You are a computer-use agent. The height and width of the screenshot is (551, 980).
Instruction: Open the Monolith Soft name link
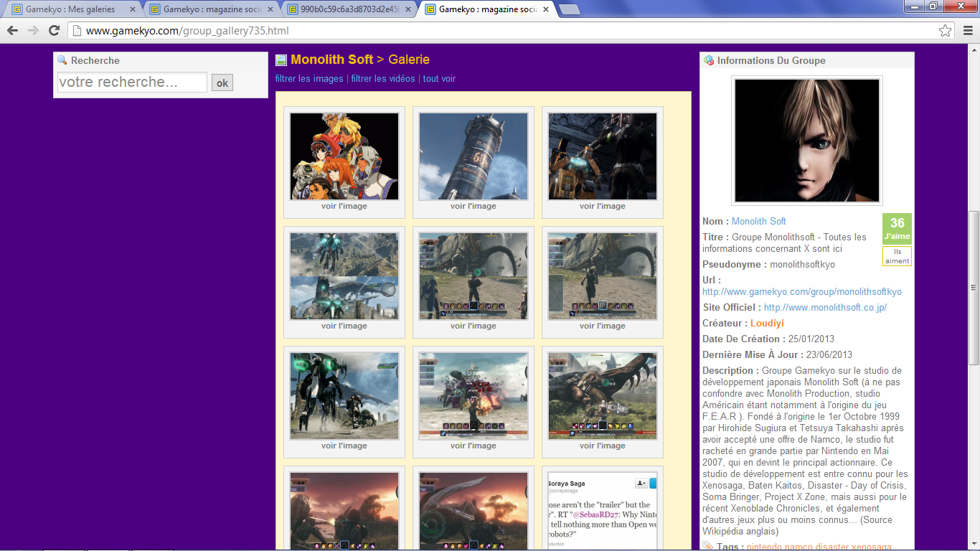759,221
